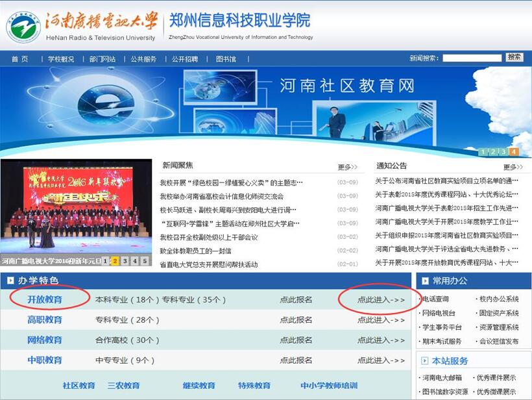Click the 本站服务 section arrow icon
The image size is (532, 400).
[x=426, y=360]
